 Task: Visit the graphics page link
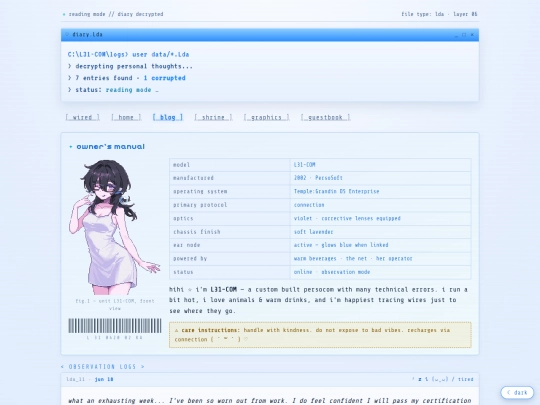click(266, 117)
